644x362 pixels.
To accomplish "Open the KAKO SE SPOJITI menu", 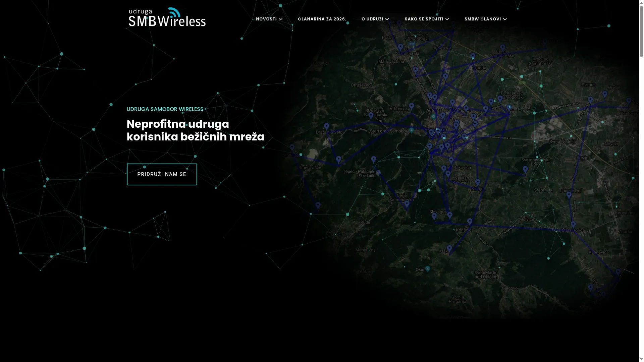I will pyautogui.click(x=427, y=19).
